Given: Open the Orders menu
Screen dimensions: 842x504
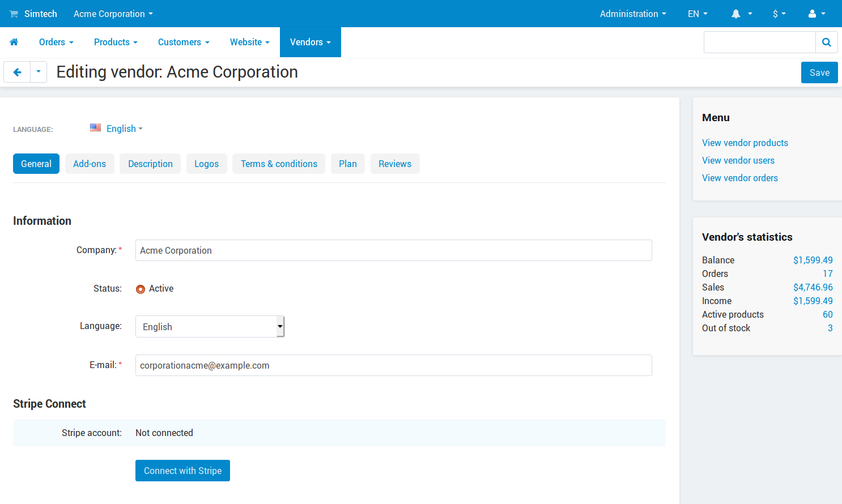Looking at the screenshot, I should (56, 42).
